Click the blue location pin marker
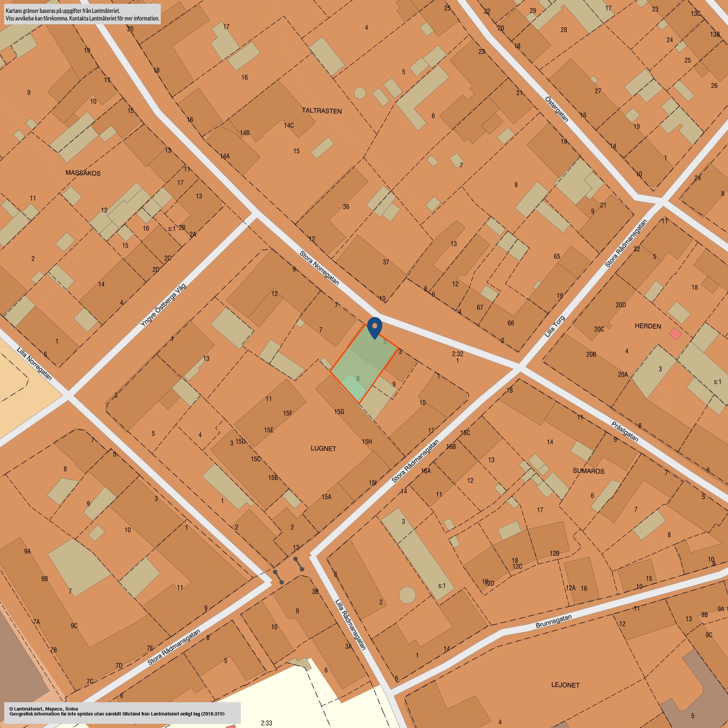 point(375,328)
